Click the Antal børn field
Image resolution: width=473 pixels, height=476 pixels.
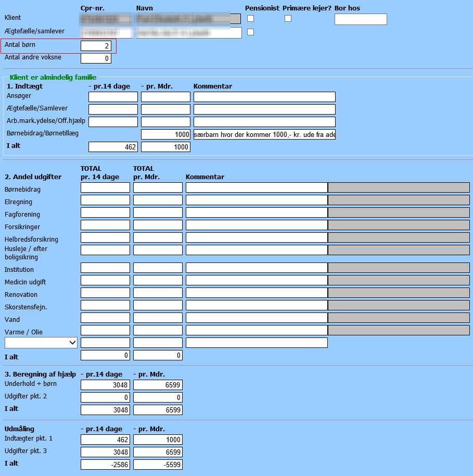96,46
